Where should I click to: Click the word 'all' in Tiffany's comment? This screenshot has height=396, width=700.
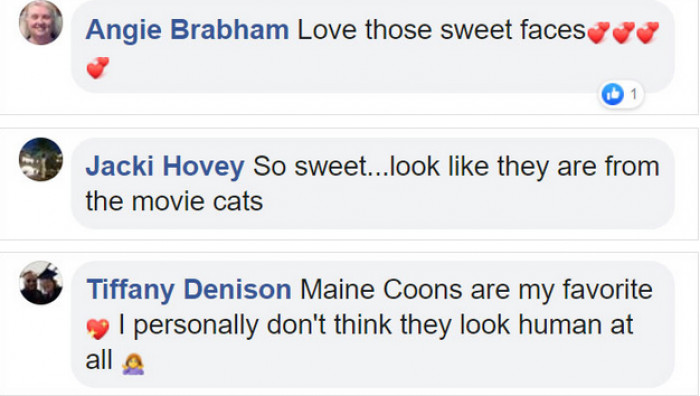point(99,360)
